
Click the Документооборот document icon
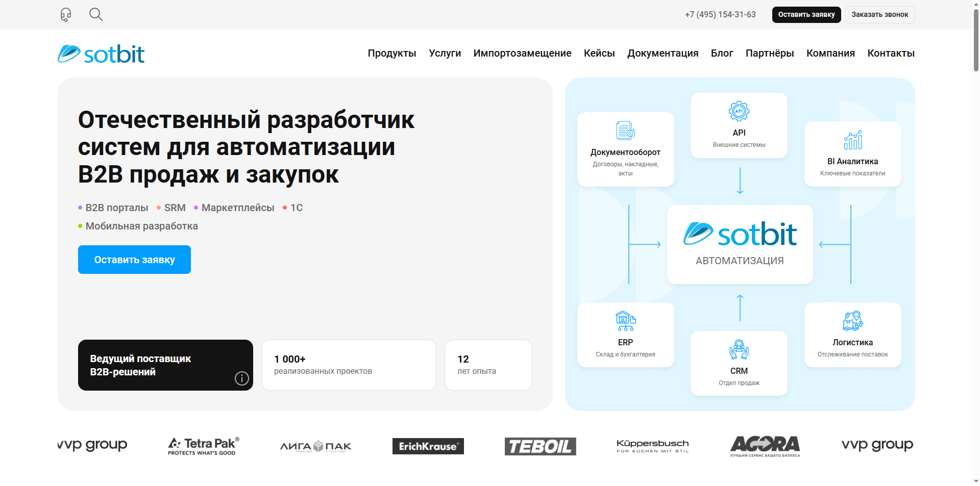pos(625,130)
